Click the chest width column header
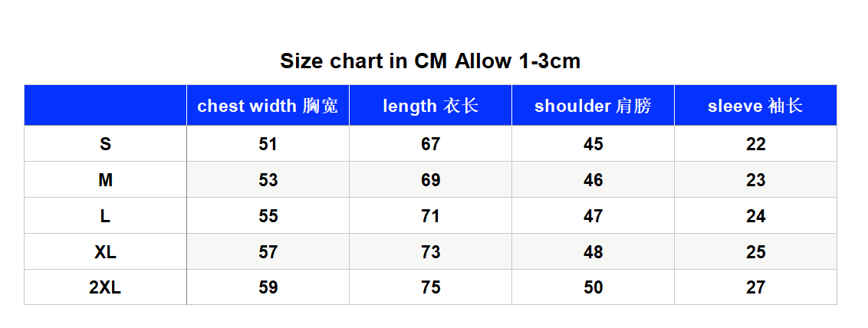The image size is (868, 328). [x=268, y=106]
